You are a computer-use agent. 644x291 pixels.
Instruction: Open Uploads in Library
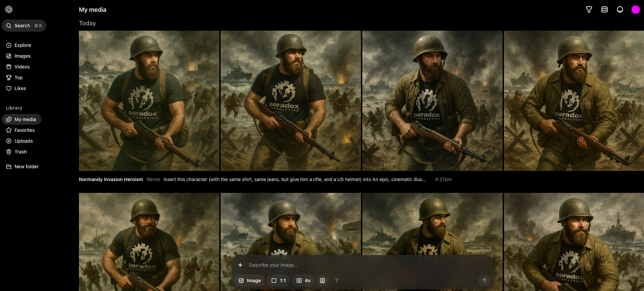(20, 141)
